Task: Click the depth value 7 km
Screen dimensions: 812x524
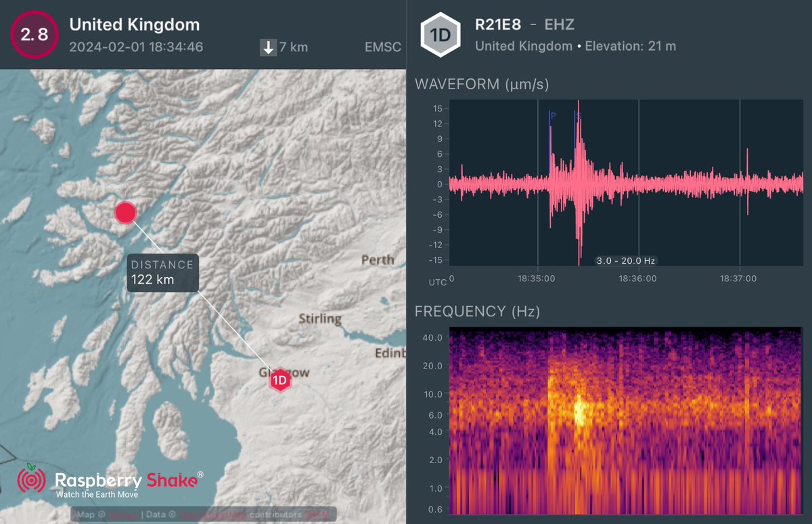Action: pyautogui.click(x=295, y=47)
